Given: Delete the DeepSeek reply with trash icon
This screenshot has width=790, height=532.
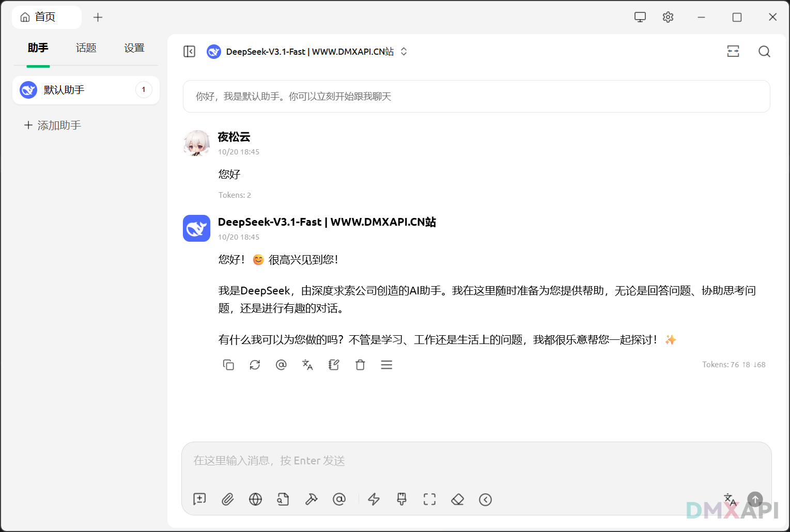Looking at the screenshot, I should click(360, 365).
